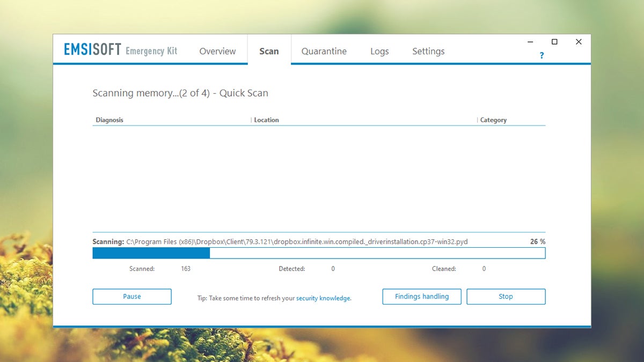Screen dimensions: 644x362
Task: Click the Category column header
Action: [493, 120]
